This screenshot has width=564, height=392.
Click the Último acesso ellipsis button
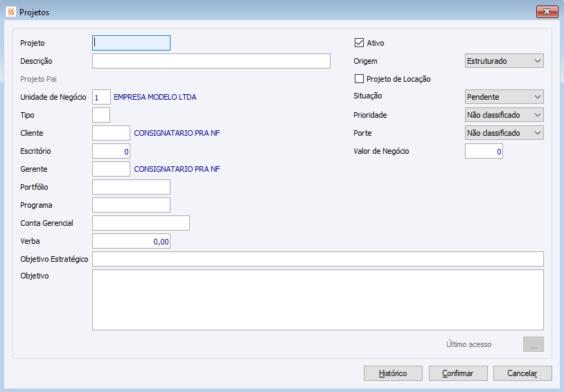click(533, 344)
